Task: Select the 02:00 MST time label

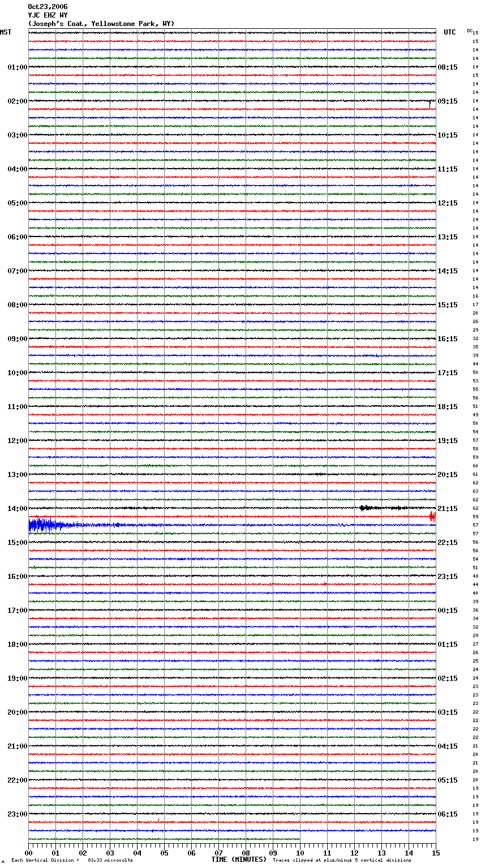Action: (18, 101)
